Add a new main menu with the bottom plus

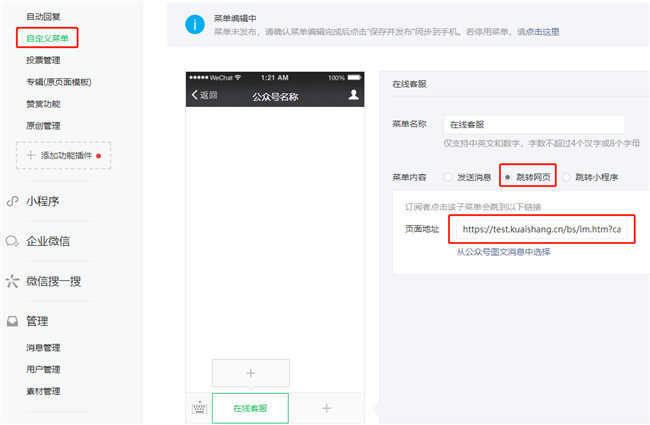click(326, 408)
